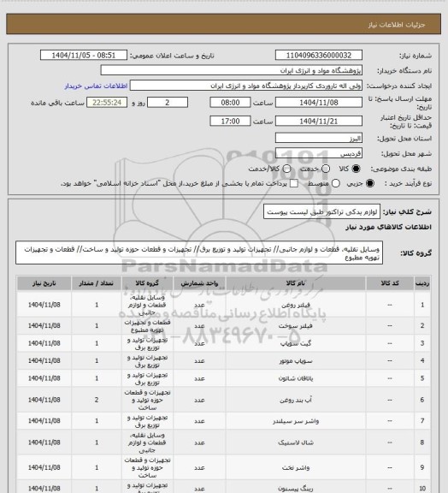This screenshot has height=493, width=448.
Task: Click the جزئیات اطلاعات نیاز page header
Action: pos(397,25)
